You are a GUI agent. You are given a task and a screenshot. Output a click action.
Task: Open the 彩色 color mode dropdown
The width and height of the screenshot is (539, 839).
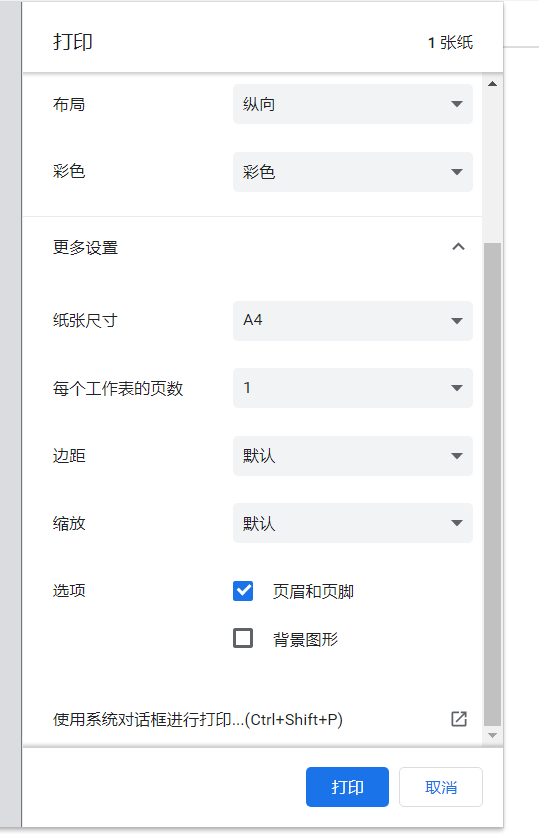pyautogui.click(x=353, y=172)
